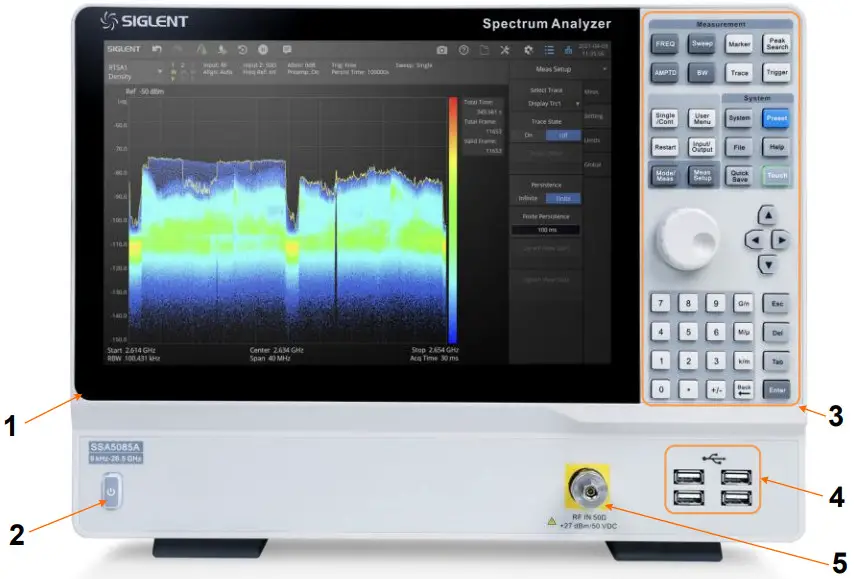
Task: Open the file page icon in the toolbar
Action: tap(485, 50)
